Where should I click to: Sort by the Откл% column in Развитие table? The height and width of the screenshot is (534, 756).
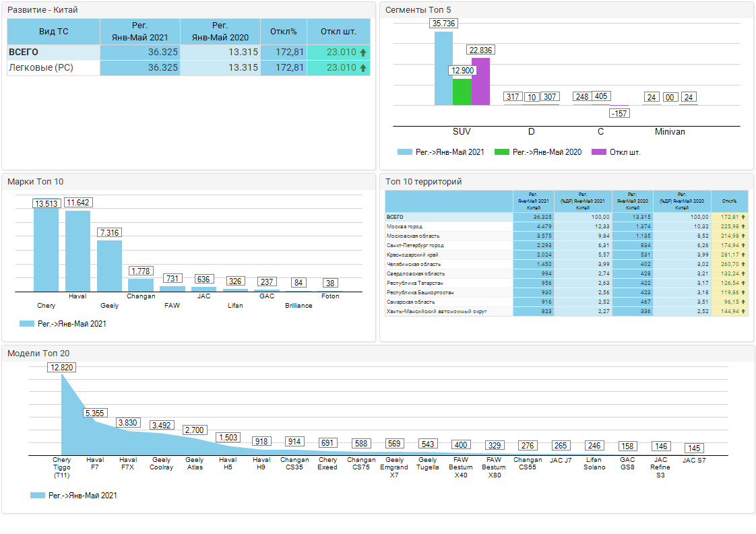pos(283,32)
